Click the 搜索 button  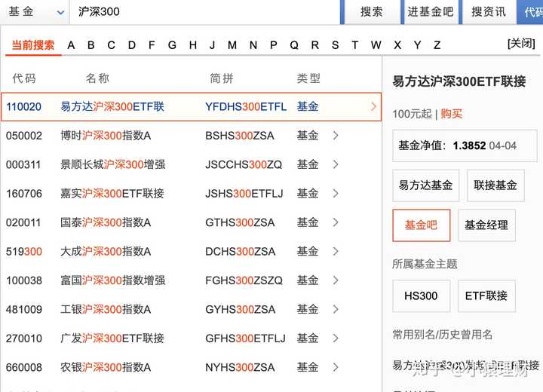(372, 12)
